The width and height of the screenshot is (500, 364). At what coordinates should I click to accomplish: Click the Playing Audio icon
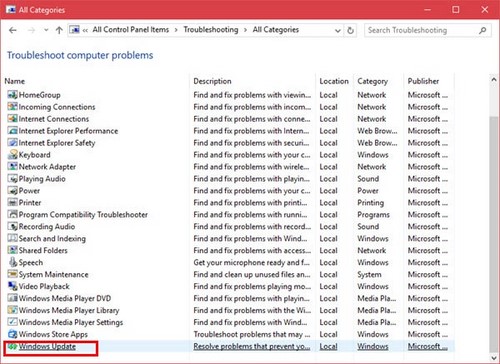[x=12, y=179]
